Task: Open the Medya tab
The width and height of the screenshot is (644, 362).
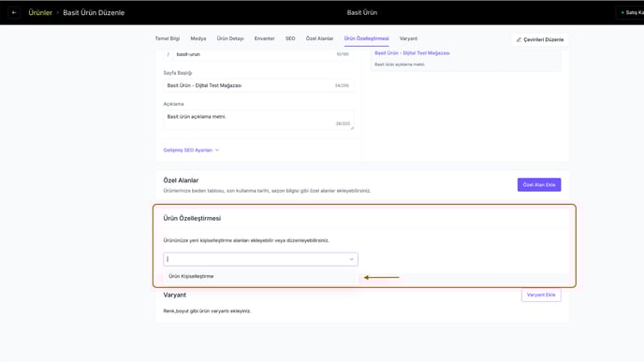Action: [x=198, y=38]
